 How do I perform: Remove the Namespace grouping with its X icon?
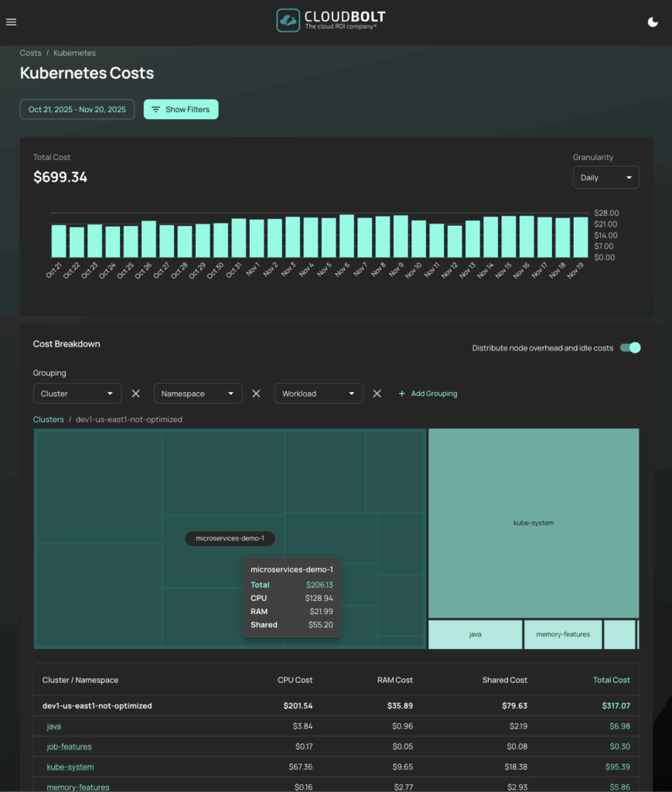pyautogui.click(x=256, y=393)
